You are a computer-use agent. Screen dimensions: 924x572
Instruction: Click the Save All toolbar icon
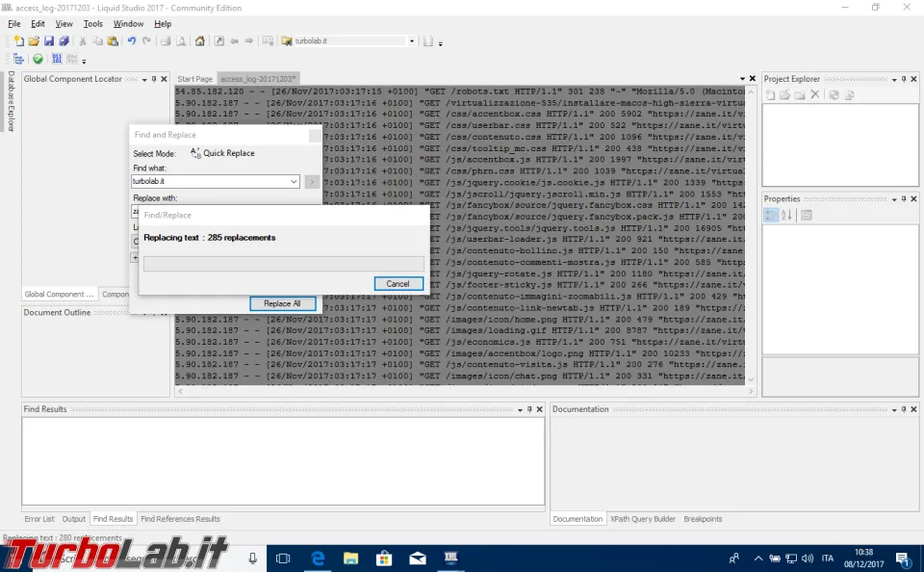click(64, 40)
